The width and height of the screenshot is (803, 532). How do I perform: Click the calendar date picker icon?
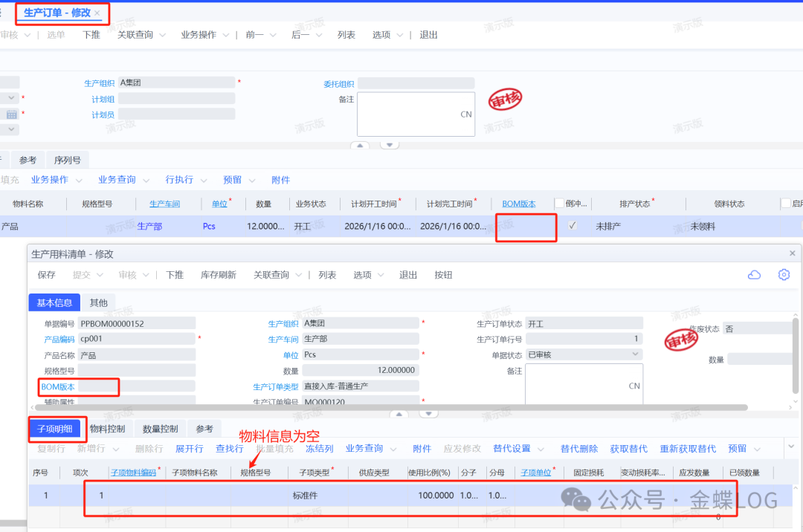pyautogui.click(x=12, y=114)
